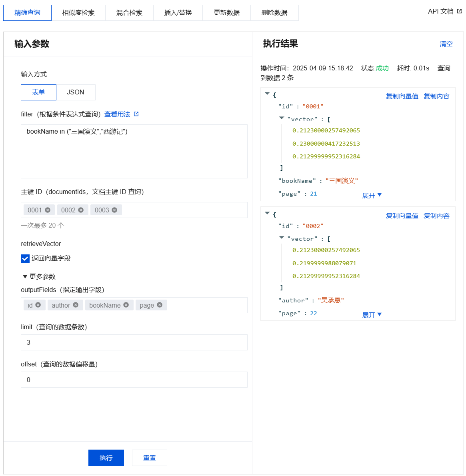Click the 重置 button

pos(150,458)
